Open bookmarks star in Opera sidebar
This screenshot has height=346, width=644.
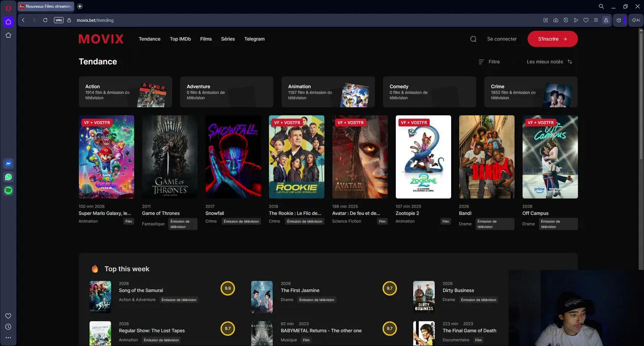8,35
